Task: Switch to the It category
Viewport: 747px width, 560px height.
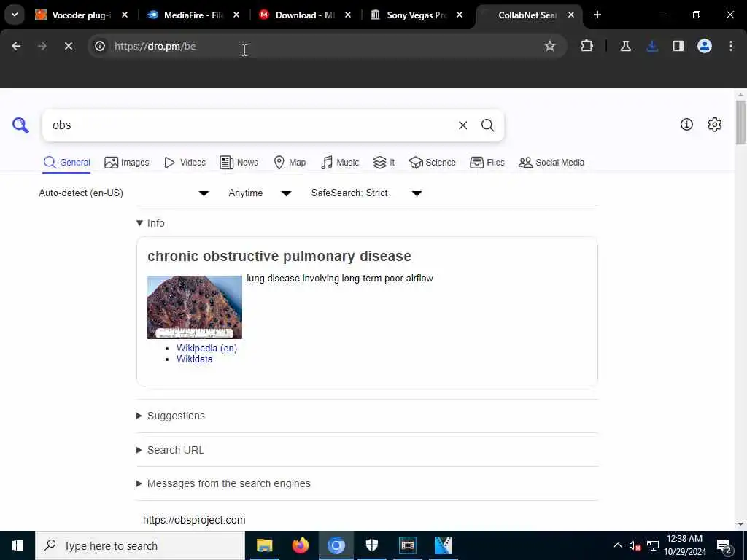Action: (384, 163)
